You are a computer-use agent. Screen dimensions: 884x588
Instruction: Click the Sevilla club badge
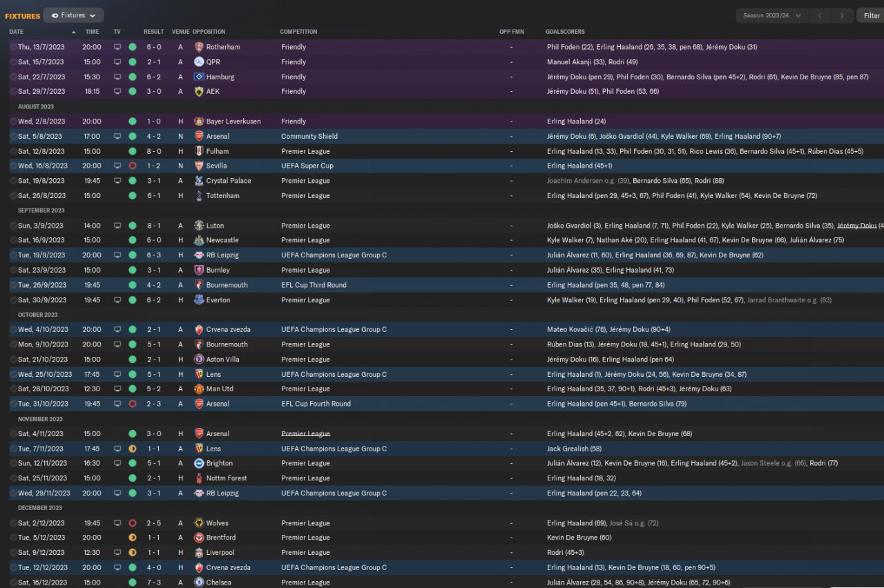tap(199, 166)
